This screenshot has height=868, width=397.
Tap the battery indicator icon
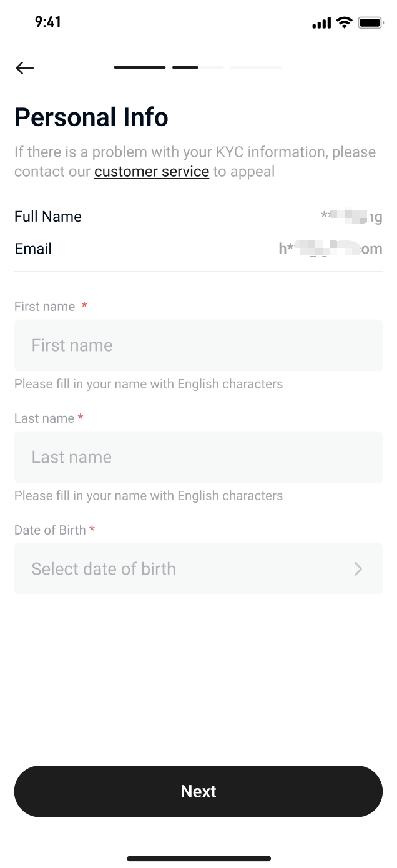tap(370, 23)
